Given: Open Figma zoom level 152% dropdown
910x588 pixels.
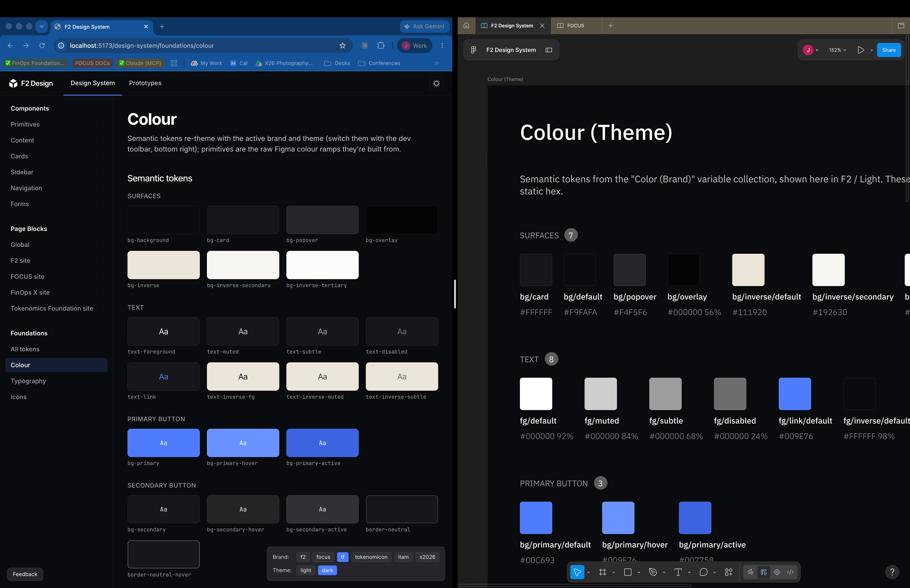Looking at the screenshot, I should pyautogui.click(x=837, y=50).
